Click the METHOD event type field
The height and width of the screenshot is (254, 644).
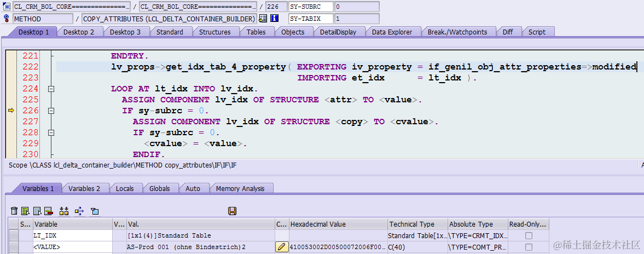click(x=43, y=19)
